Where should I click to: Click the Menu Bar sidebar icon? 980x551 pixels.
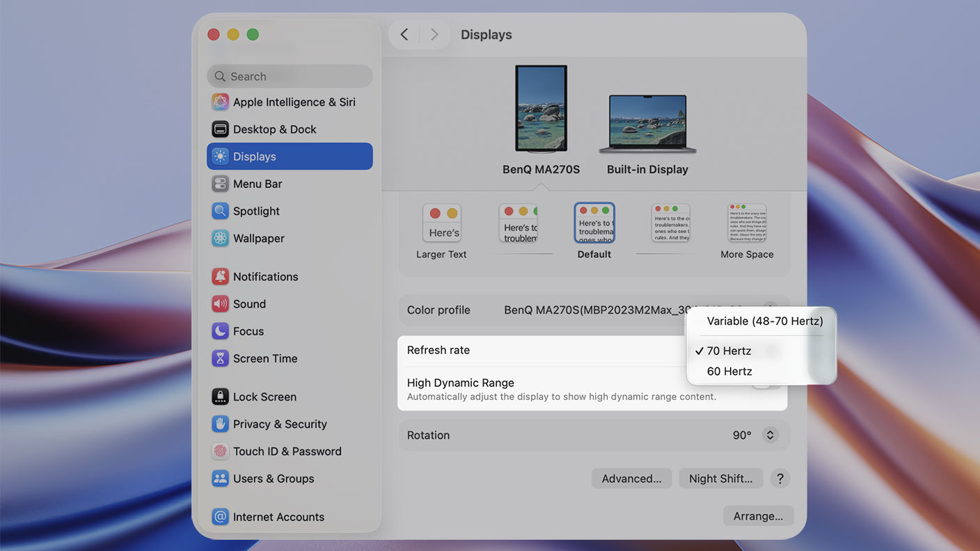click(x=220, y=184)
